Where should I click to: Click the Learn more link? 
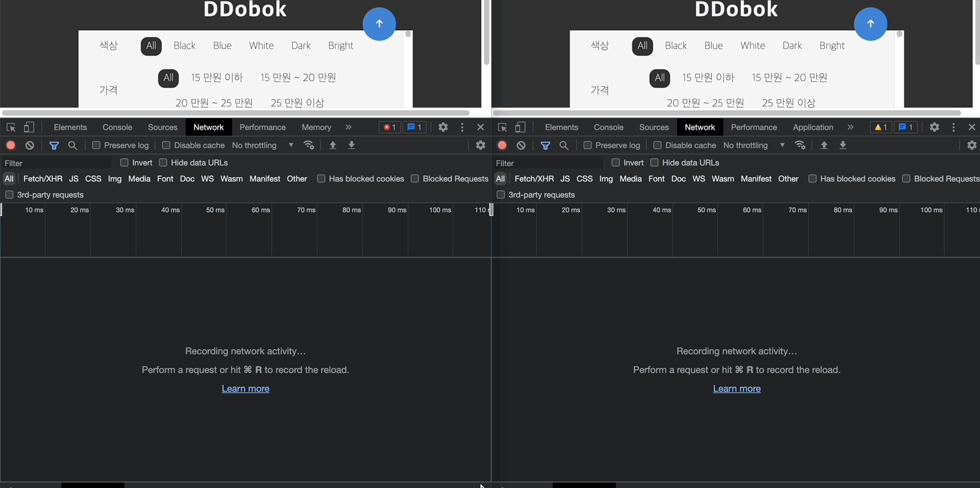(245, 388)
